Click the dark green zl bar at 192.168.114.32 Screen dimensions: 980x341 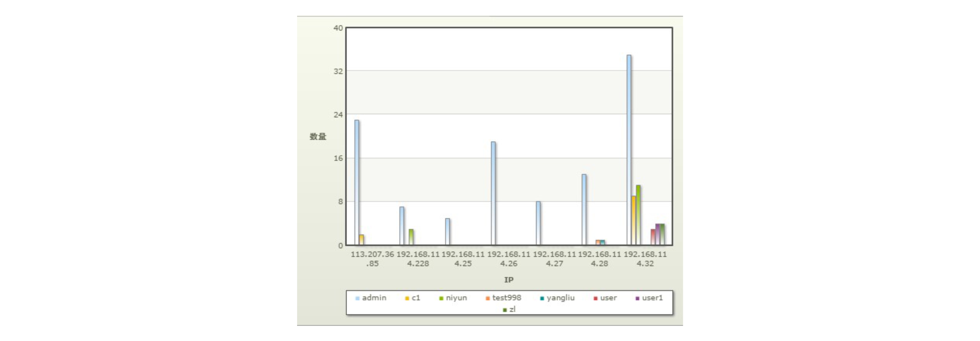(x=662, y=234)
